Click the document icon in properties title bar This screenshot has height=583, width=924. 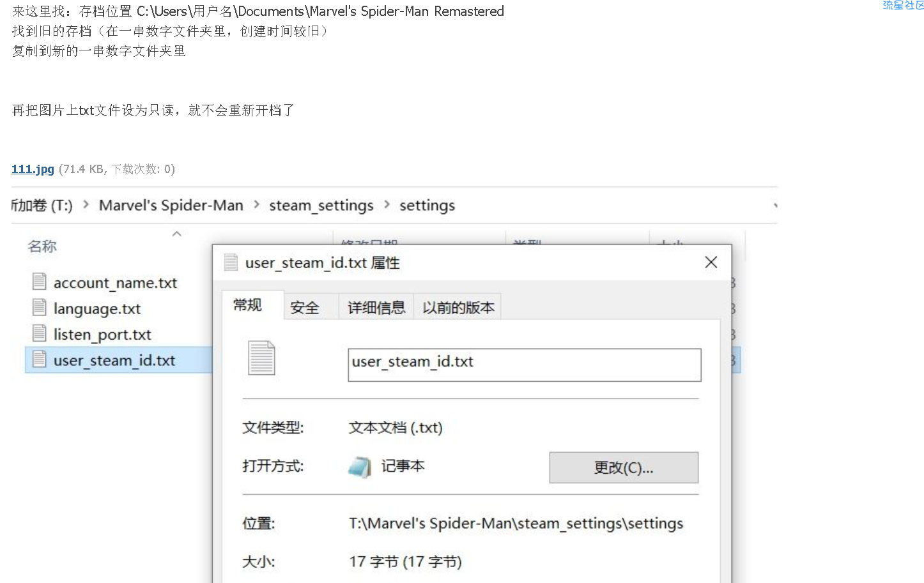[231, 262]
